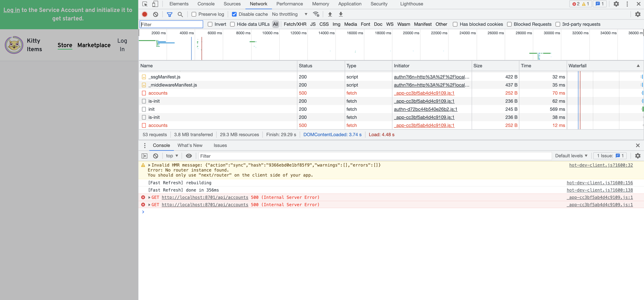Viewport: 644px width, 300px height.
Task: Open Network panel settings gear
Action: [638, 14]
